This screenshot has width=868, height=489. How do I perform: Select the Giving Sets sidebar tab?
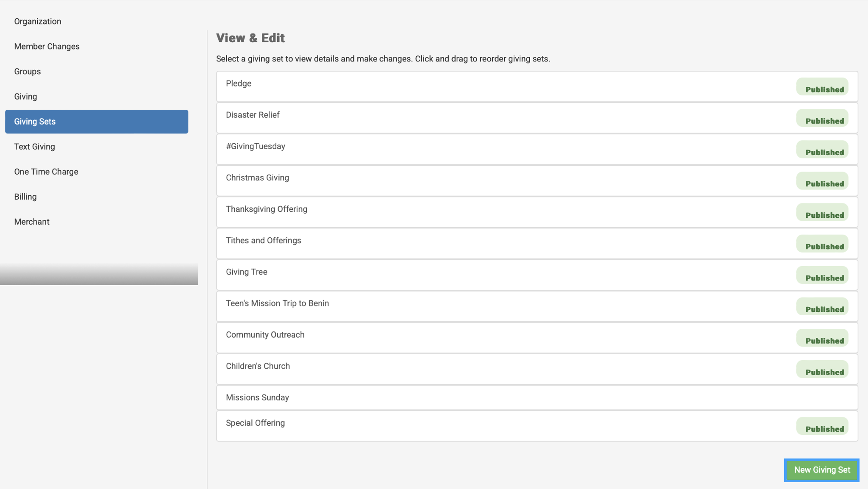point(97,122)
